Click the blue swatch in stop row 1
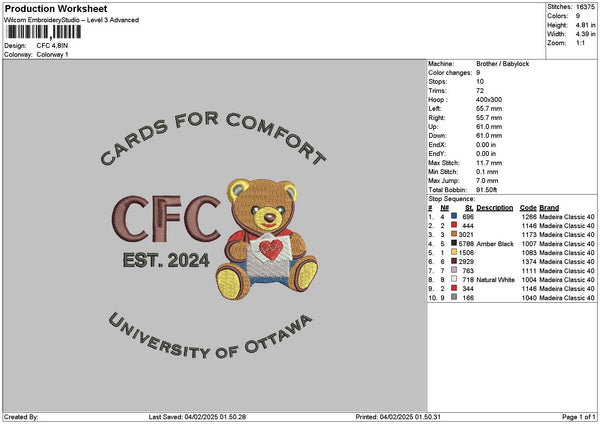 454,216
